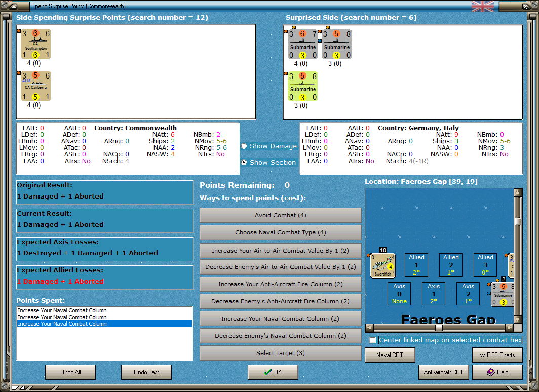Select the CA Canberra ship counter

pos(36,86)
